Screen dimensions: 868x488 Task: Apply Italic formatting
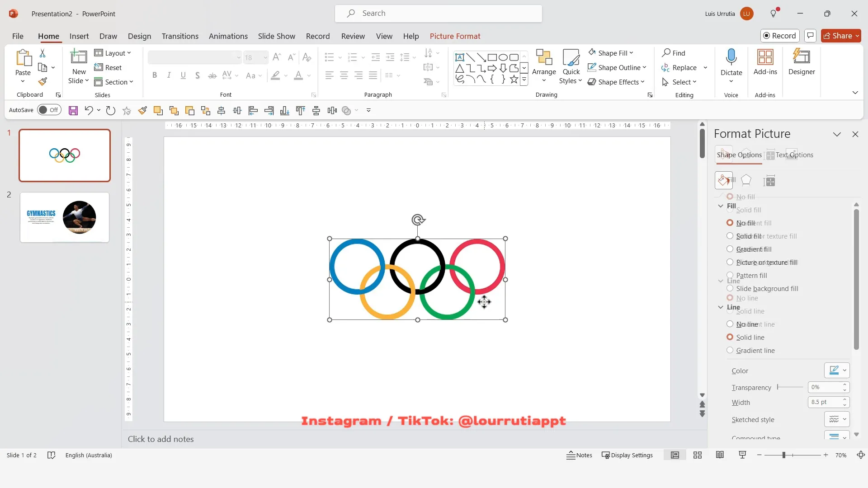click(x=169, y=75)
